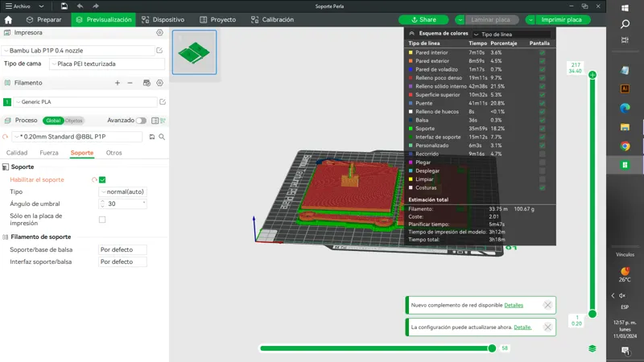Reset Habilitar el soporte to default value

click(94, 179)
